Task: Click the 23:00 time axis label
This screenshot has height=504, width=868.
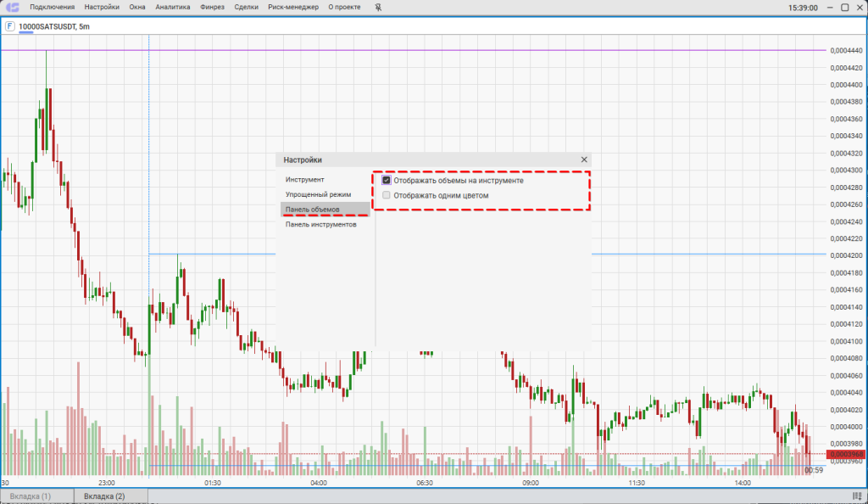Action: 107,483
